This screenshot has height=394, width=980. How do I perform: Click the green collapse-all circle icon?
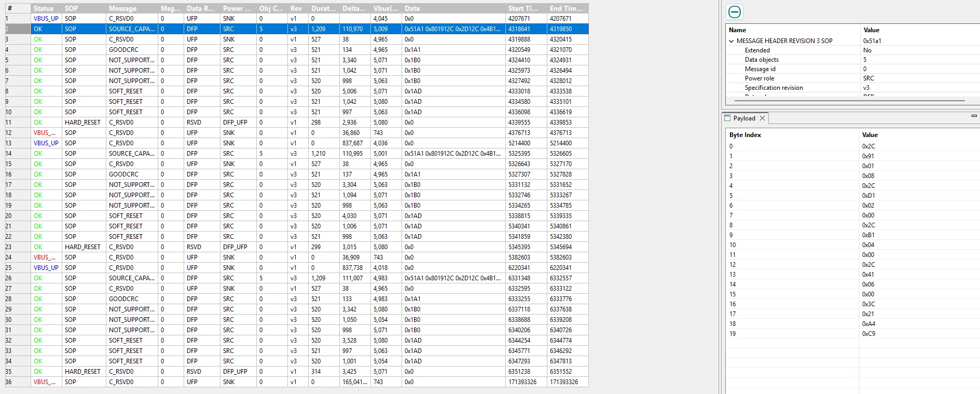pyautogui.click(x=735, y=12)
